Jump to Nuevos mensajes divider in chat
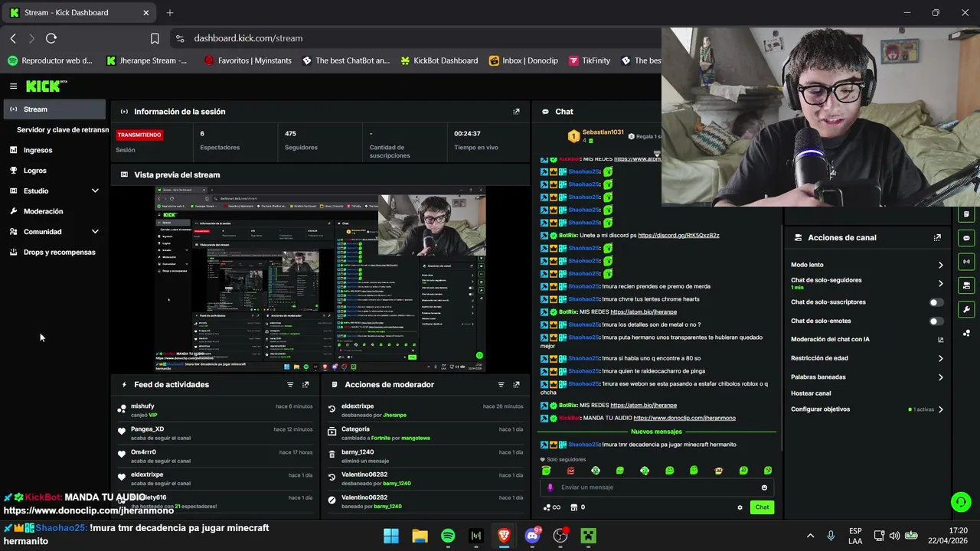This screenshot has width=980, height=551. [656, 432]
